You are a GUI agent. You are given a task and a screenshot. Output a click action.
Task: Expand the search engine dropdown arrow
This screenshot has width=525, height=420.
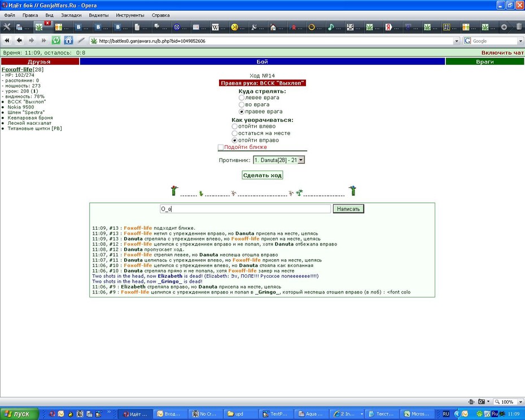tap(520, 41)
